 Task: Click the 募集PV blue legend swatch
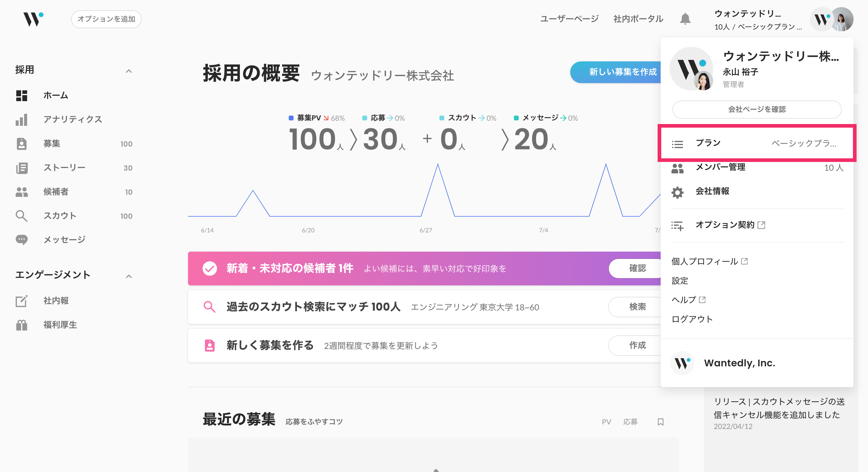(291, 118)
